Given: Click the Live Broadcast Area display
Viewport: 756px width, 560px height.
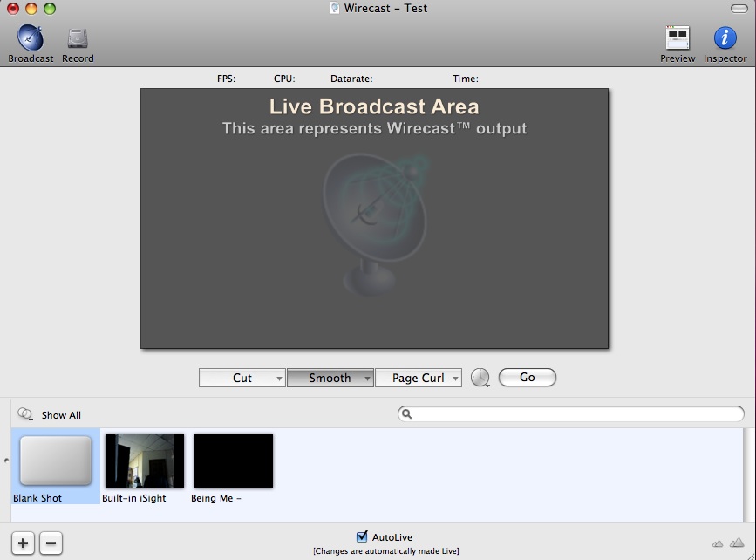Looking at the screenshot, I should tap(375, 218).
